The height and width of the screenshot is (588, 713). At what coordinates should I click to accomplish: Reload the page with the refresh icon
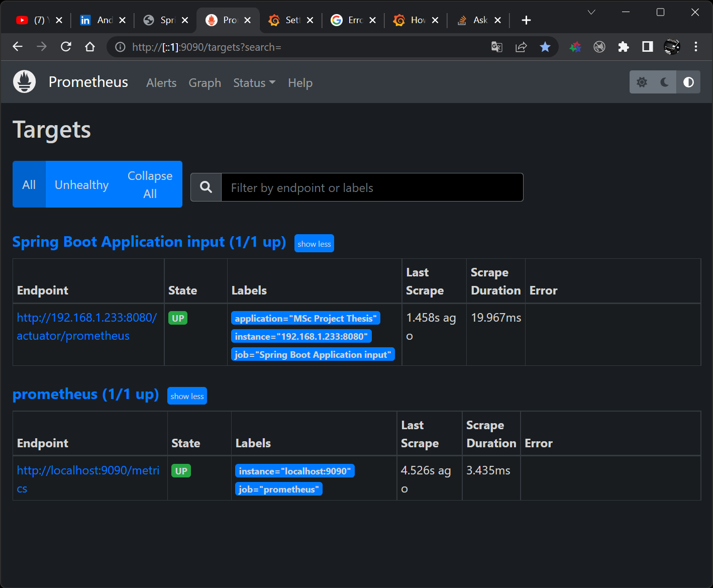(66, 47)
